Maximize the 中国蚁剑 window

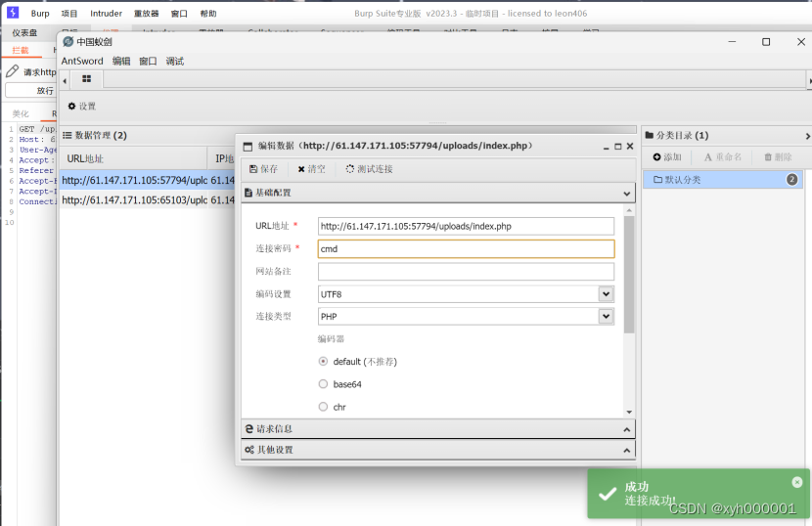(x=766, y=42)
